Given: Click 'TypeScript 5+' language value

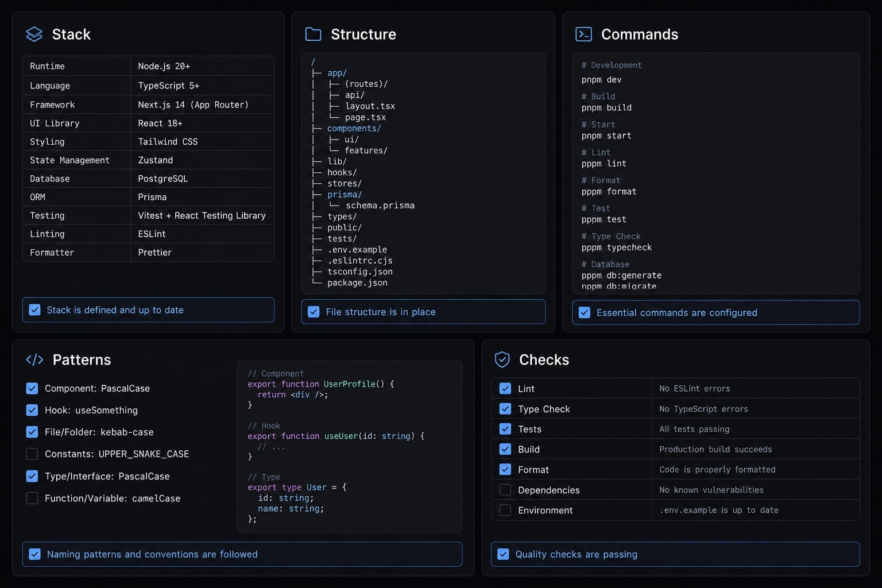Looking at the screenshot, I should 169,86.
